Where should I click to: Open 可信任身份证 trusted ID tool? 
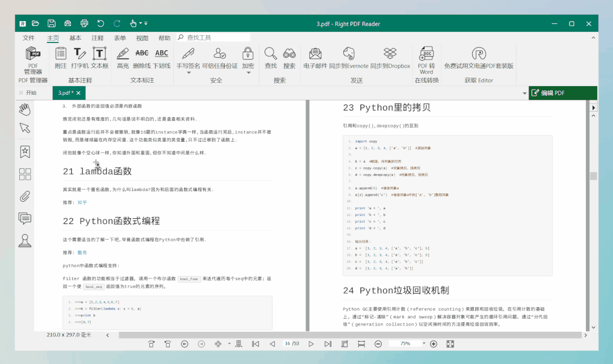(220, 58)
